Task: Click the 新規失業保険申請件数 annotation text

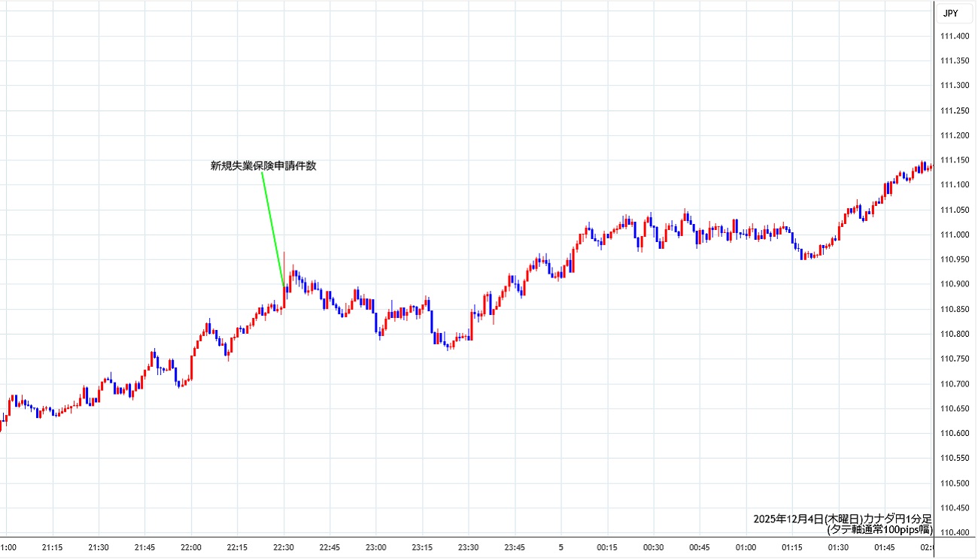Action: tap(263, 166)
